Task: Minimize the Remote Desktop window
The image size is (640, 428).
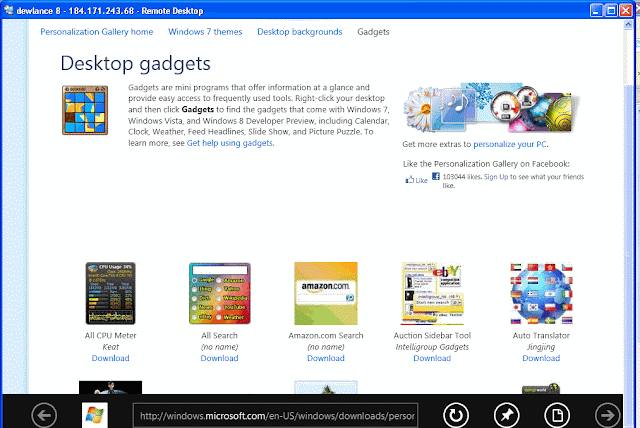Action: [596, 10]
